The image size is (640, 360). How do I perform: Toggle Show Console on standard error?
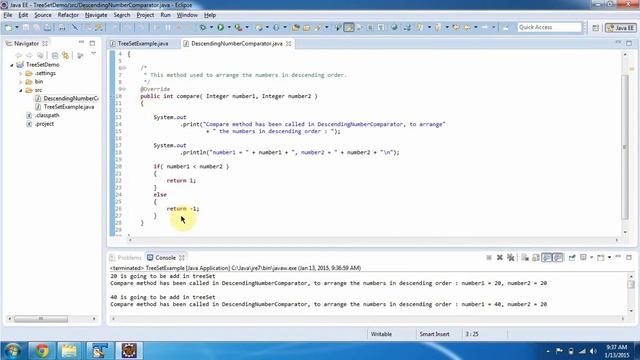(x=558, y=258)
